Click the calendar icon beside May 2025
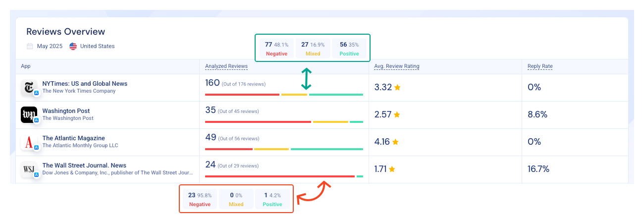644x223 pixels. [x=30, y=46]
